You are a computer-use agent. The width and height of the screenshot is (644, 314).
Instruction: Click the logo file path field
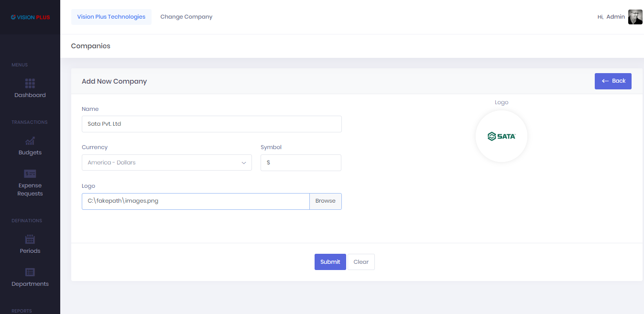point(196,201)
